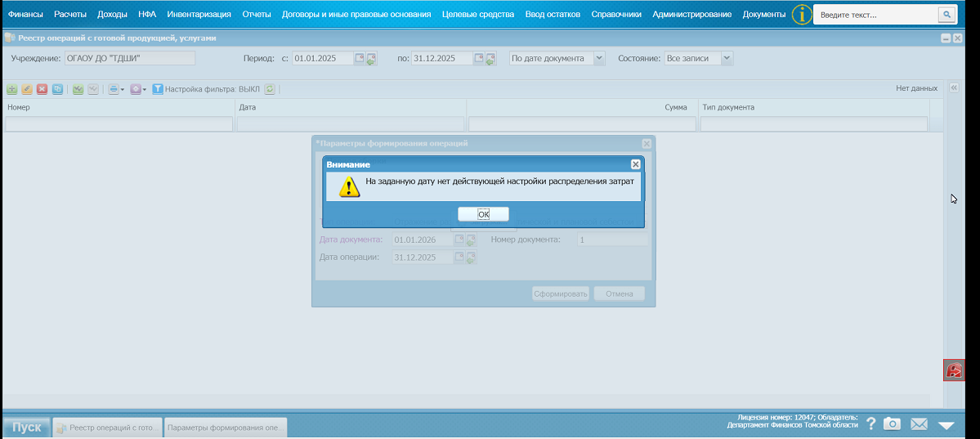Open calendar icon beside Дата документа
Viewport: 980px width, 439px height.
[x=459, y=240]
